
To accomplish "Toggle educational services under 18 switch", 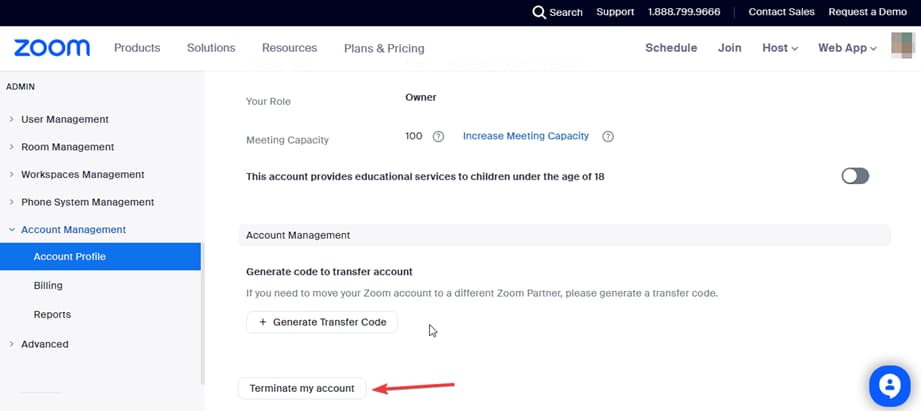I will tap(855, 176).
